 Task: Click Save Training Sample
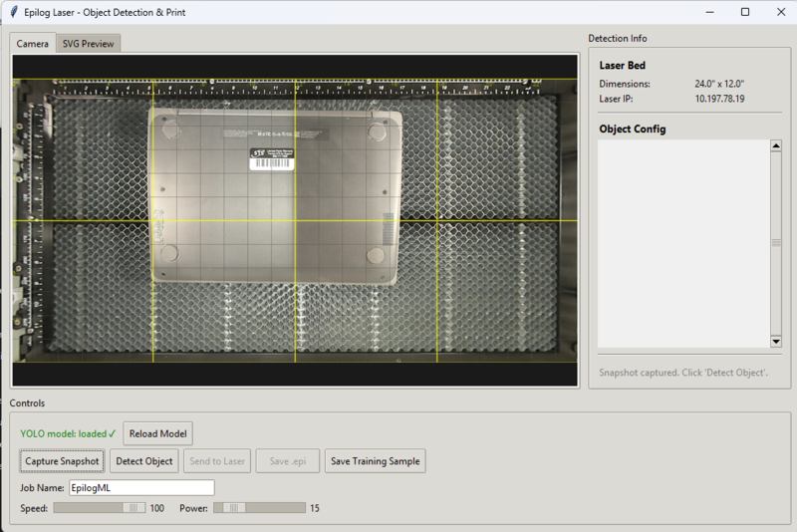pos(376,461)
